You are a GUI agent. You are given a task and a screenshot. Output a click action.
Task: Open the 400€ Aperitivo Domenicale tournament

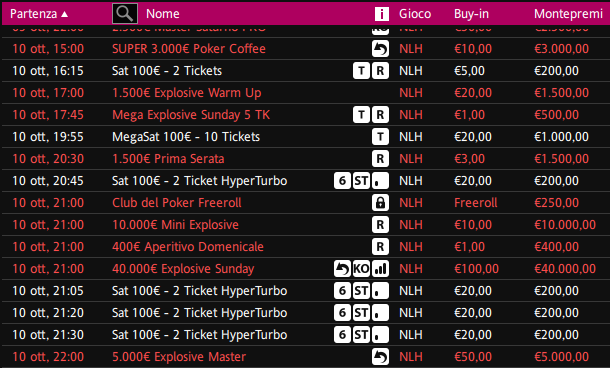[x=188, y=247]
